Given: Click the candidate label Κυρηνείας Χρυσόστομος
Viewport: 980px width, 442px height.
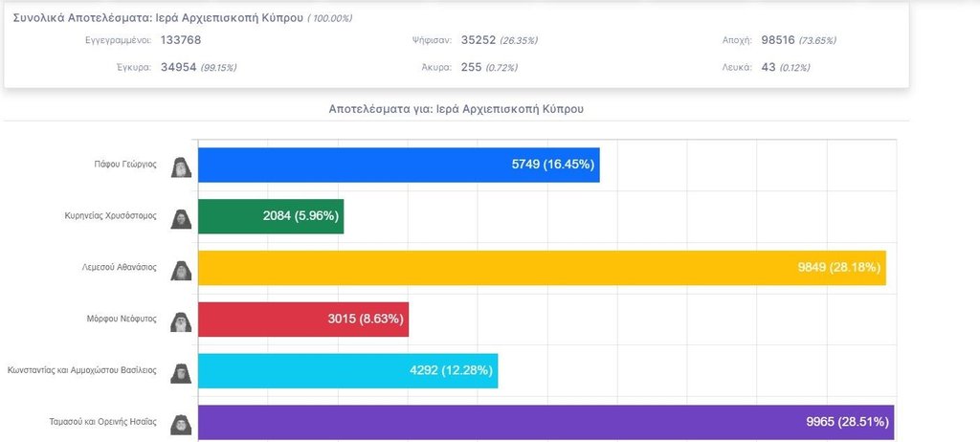Looking at the screenshot, I should coord(111,216).
